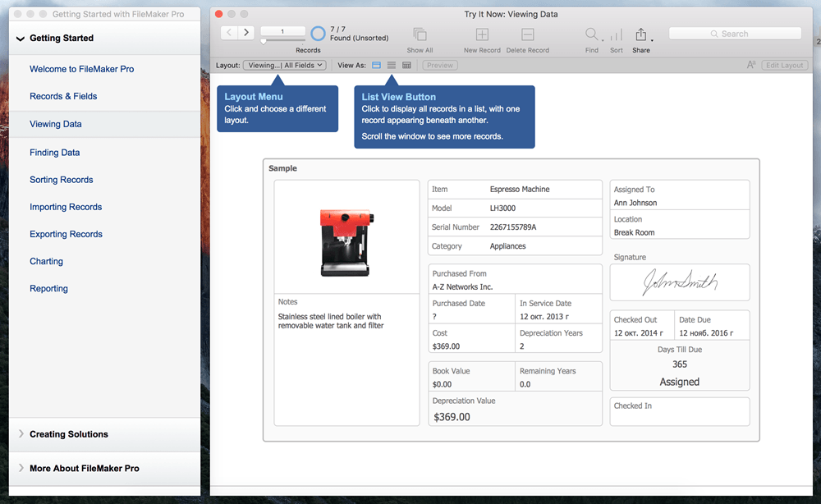Click the Book Value $0.00 field
The width and height of the screenshot is (821, 504).
click(472, 378)
